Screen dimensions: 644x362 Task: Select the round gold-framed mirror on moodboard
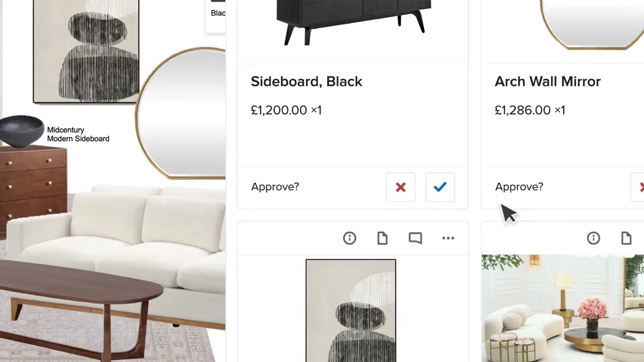click(181, 113)
